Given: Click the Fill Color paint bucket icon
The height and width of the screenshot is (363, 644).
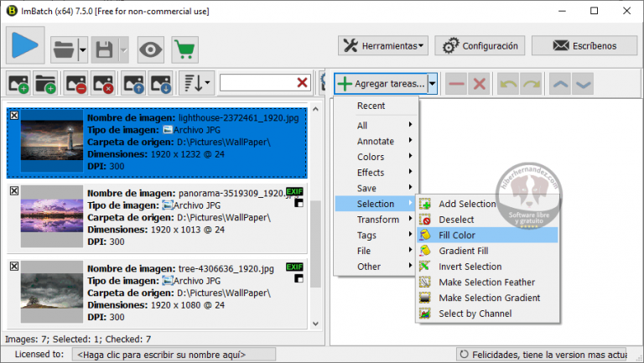Looking at the screenshot, I should 425,236.
